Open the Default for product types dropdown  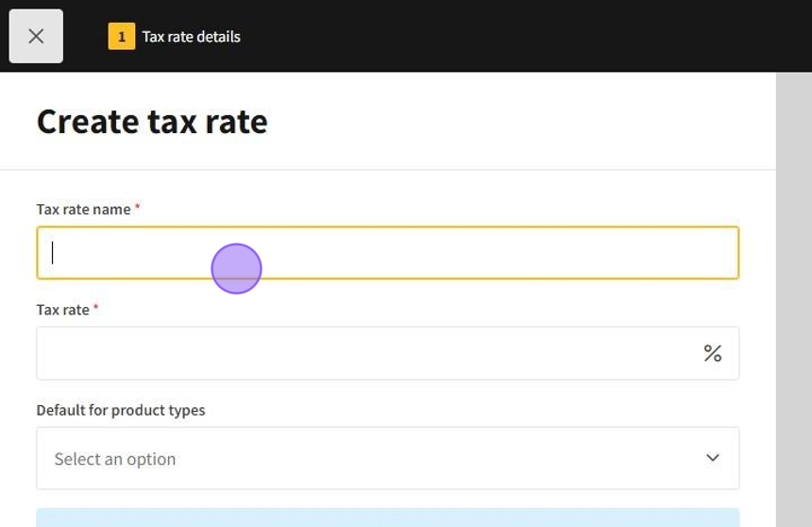click(x=387, y=458)
